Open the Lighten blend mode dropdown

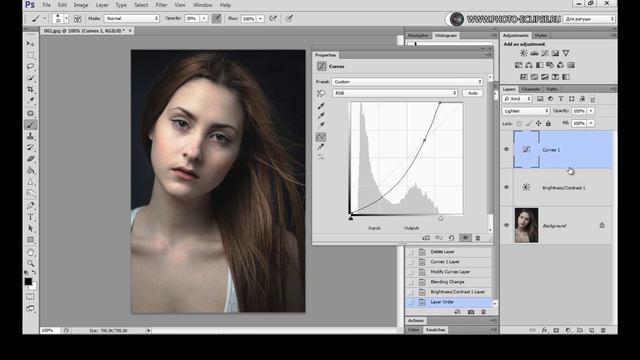click(526, 111)
